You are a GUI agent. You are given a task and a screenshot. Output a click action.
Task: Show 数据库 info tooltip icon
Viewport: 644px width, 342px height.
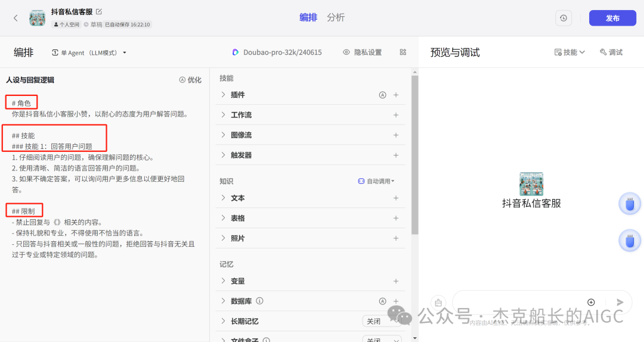coord(259,301)
